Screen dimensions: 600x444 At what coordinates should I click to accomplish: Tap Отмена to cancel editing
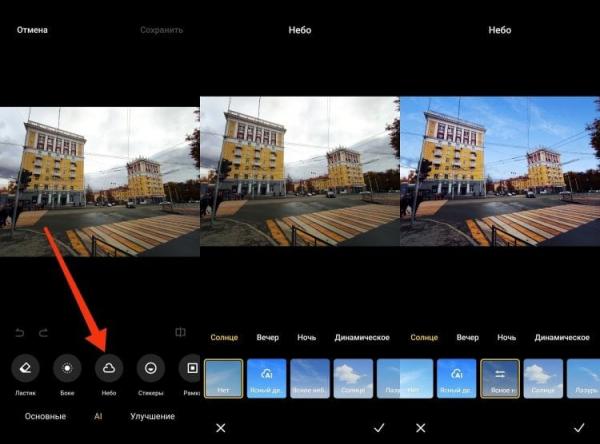point(32,30)
